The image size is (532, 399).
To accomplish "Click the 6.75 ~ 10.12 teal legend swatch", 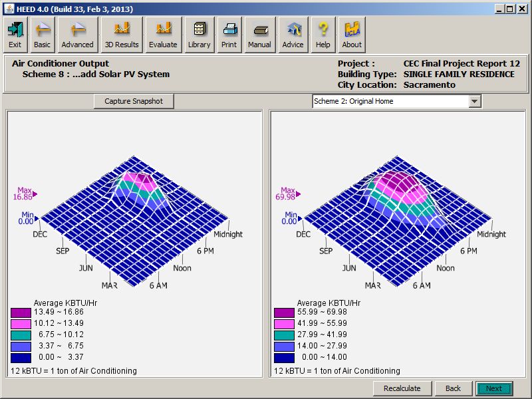I will tap(21, 335).
